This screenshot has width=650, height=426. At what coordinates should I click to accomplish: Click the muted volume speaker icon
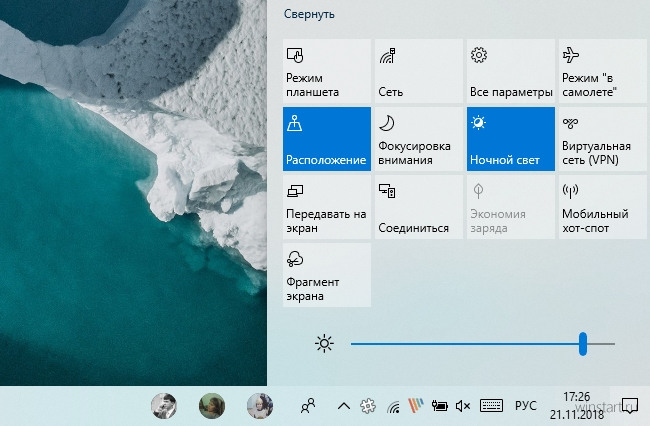[x=463, y=406]
